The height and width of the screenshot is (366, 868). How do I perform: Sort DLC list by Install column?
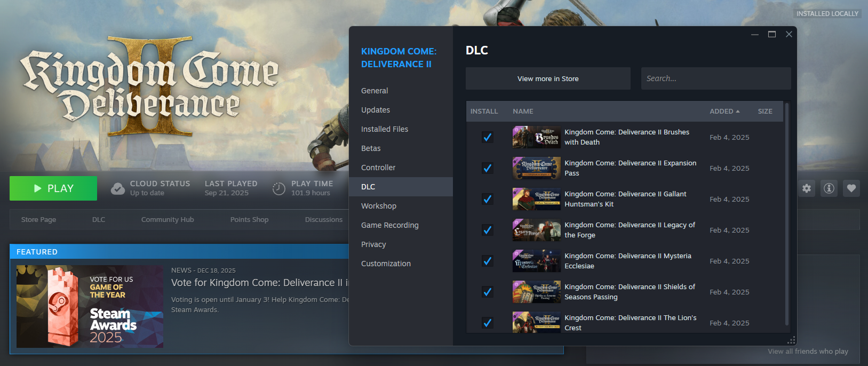(x=484, y=112)
